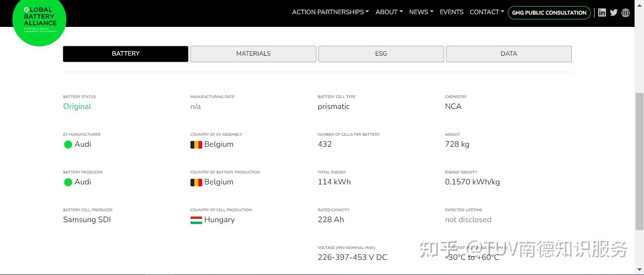The width and height of the screenshot is (644, 275).
Task: Click the green dot beside EV manufacturer Audi
Action: coord(68,144)
